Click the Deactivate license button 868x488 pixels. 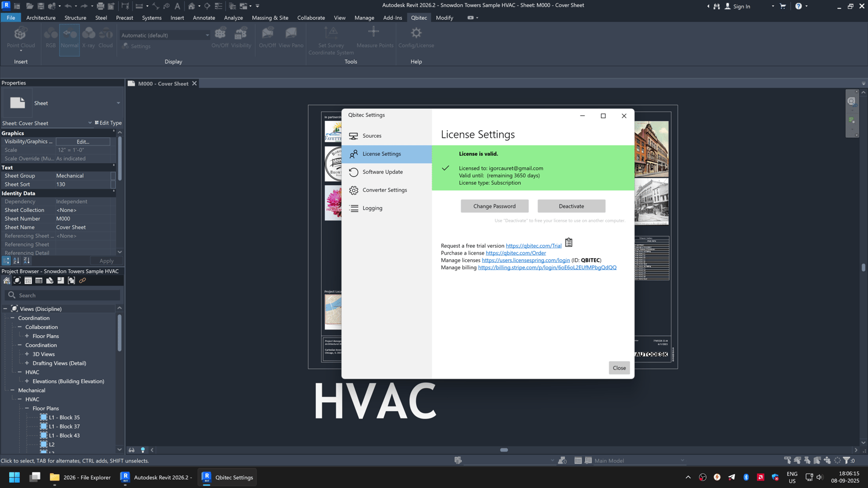click(571, 206)
